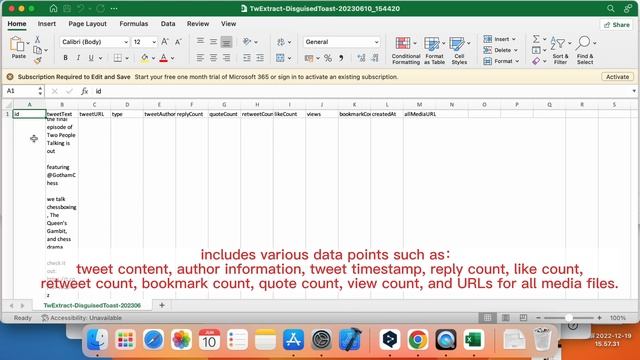Click the Name Box showing A1
640x360 pixels.
(x=20, y=91)
